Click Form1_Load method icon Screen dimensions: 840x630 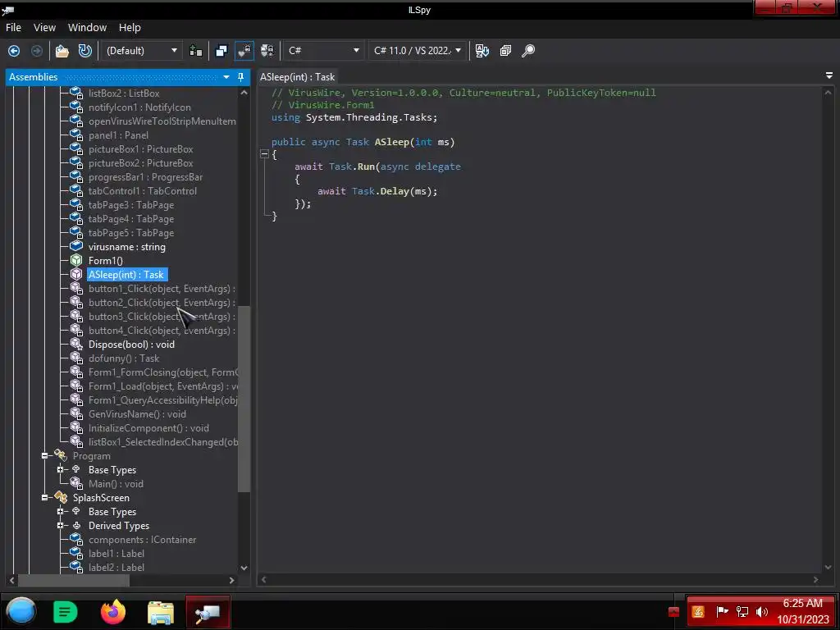(76, 386)
